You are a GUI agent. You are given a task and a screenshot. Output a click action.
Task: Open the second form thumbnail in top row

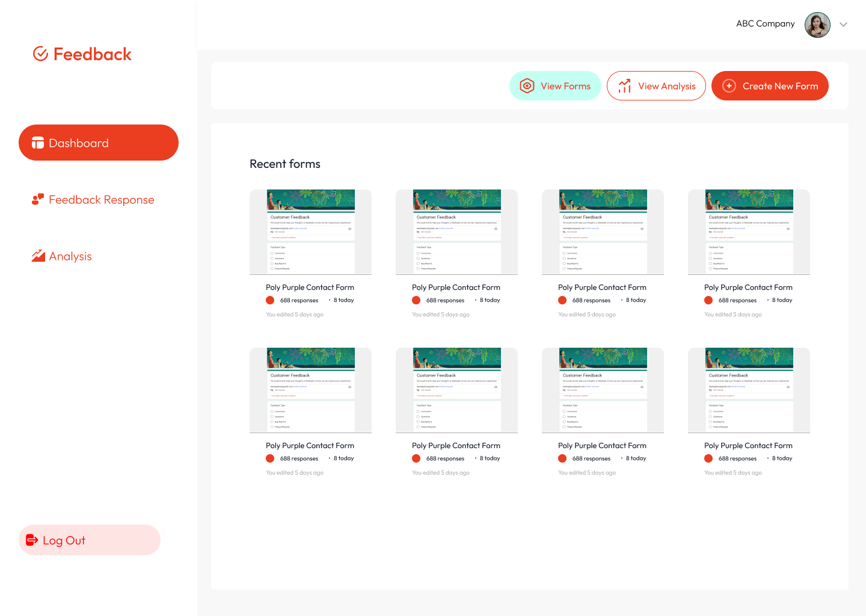456,232
